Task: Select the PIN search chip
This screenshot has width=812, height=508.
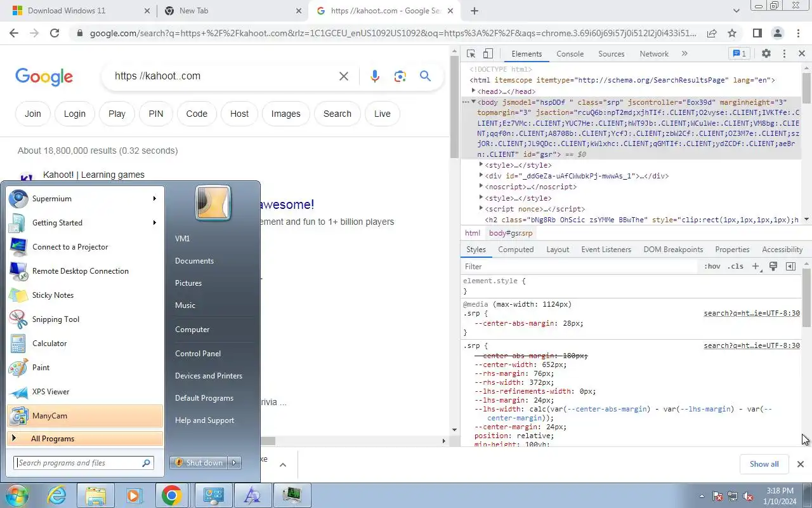Action: click(x=156, y=114)
